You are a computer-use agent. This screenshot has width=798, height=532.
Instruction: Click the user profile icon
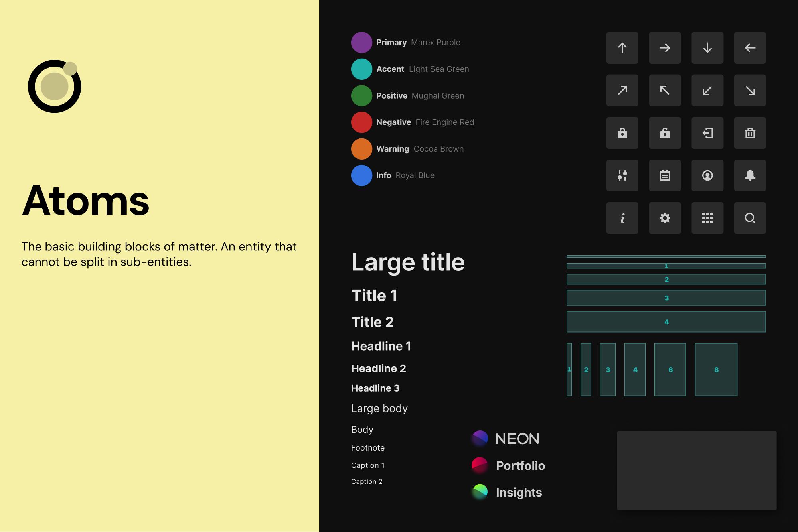point(707,175)
